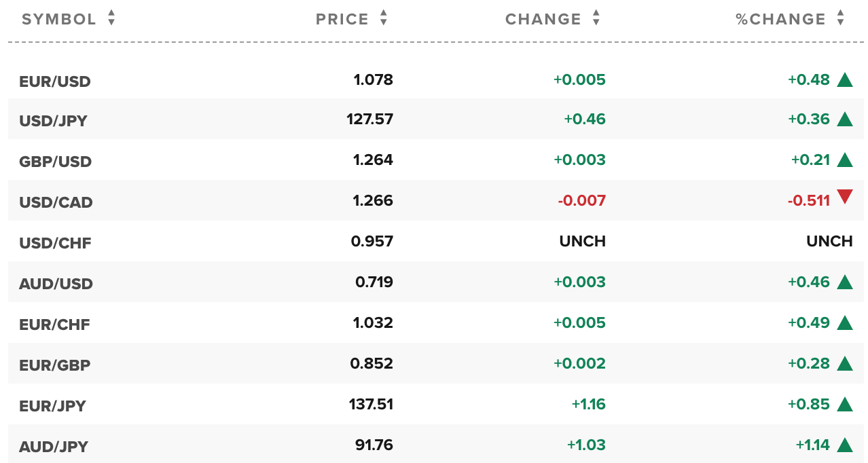Sort table by the SYMBOL sort arrows

point(111,18)
